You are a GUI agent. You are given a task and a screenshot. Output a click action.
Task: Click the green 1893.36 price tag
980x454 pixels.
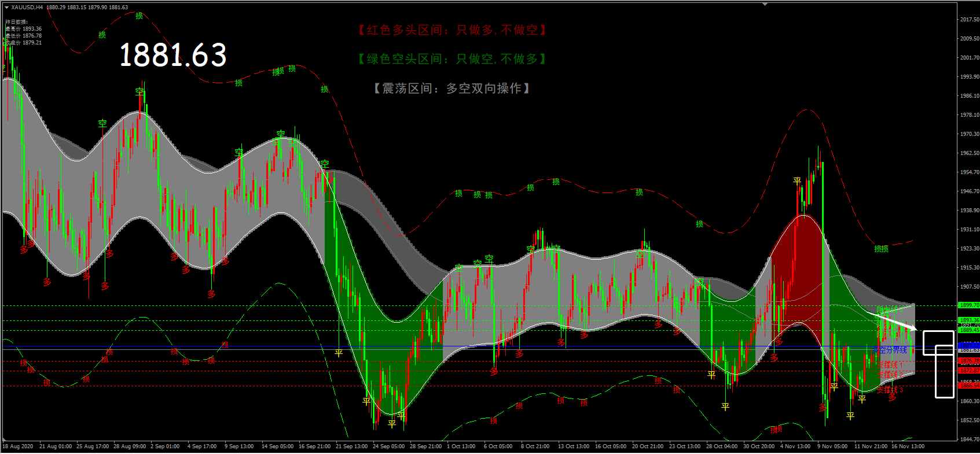[969, 320]
